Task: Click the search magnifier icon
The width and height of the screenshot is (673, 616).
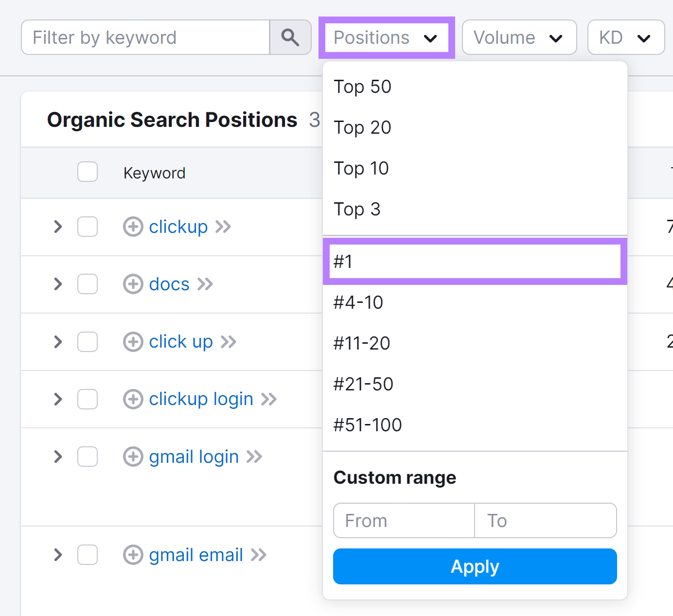Action: coord(290,37)
